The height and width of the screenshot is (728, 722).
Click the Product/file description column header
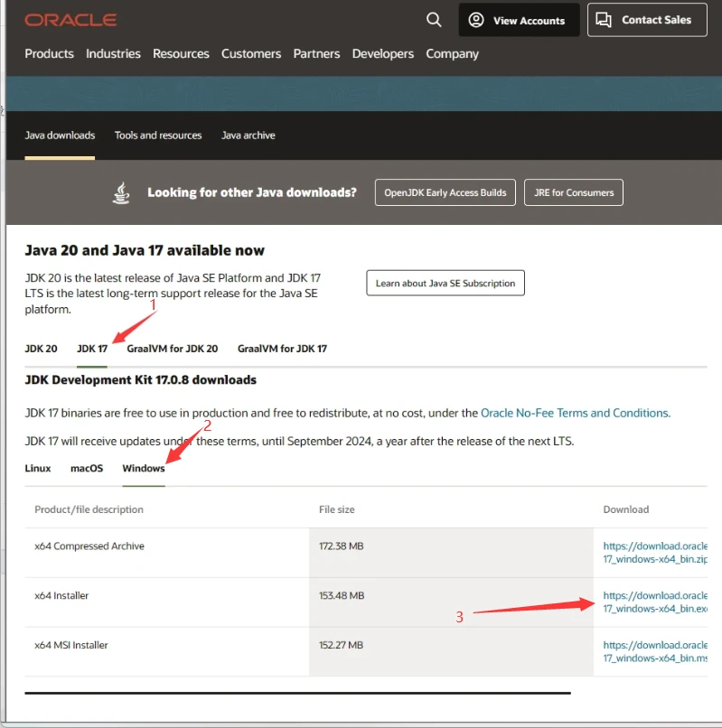click(89, 509)
